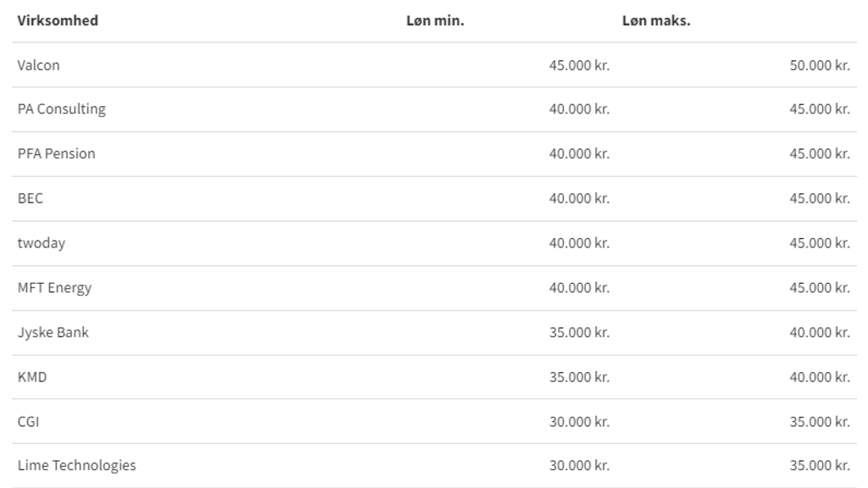Select KMD's 40.000 kr. maximum salary
Viewport: 868px width, 488px height.
coord(820,377)
